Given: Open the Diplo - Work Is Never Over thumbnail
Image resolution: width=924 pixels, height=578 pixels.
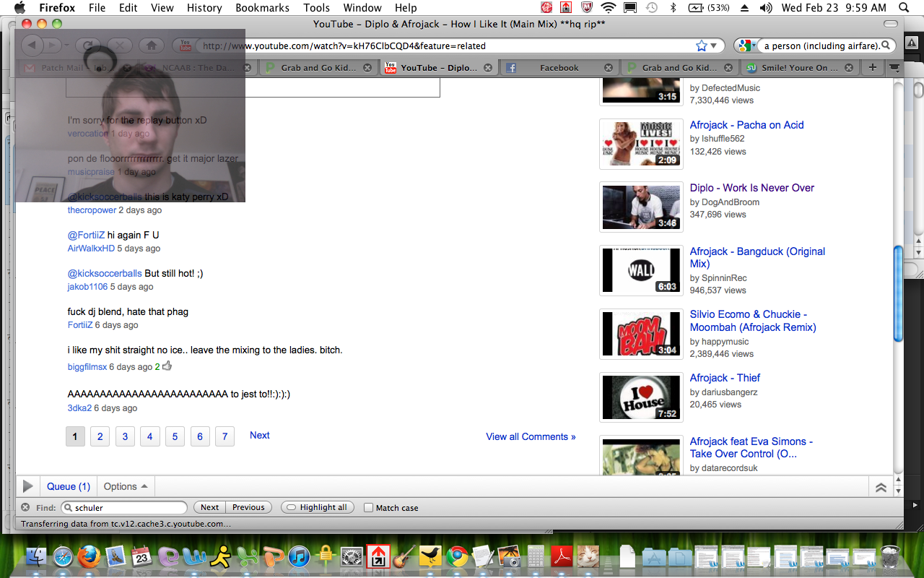Looking at the screenshot, I should (641, 207).
